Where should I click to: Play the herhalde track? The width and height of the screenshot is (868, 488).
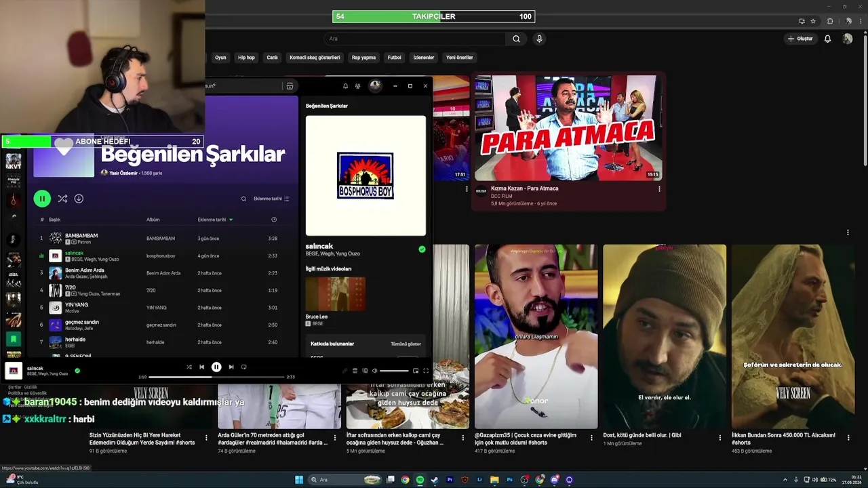point(163,342)
